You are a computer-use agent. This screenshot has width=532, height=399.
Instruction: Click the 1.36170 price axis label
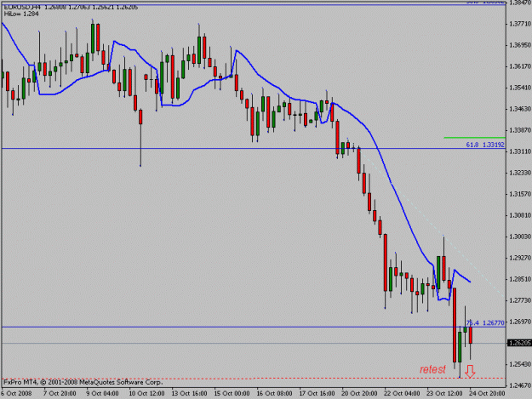click(520, 66)
